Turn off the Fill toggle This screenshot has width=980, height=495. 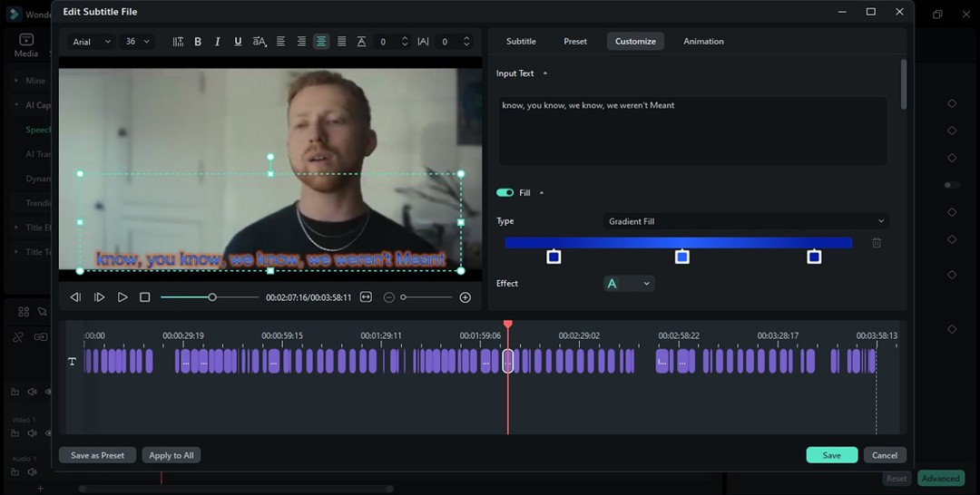coord(505,193)
